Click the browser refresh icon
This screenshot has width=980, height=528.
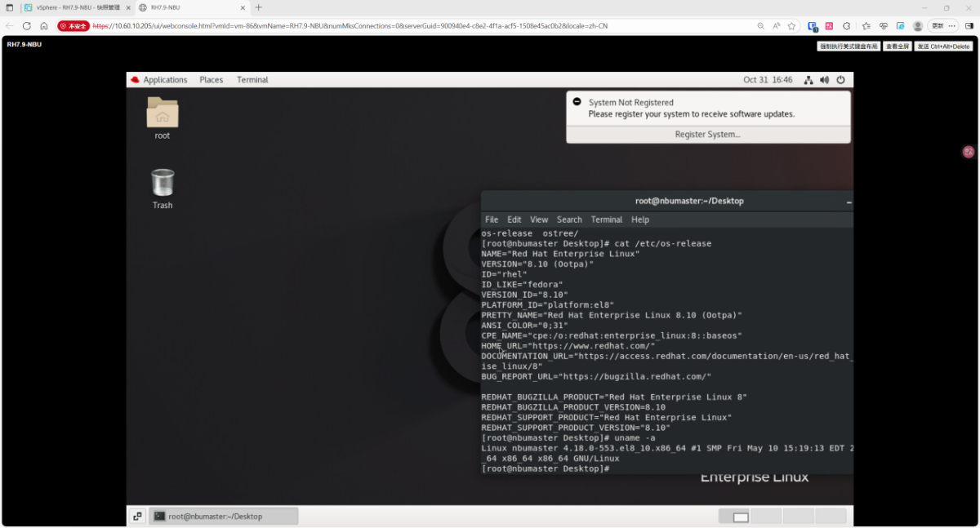pos(27,26)
